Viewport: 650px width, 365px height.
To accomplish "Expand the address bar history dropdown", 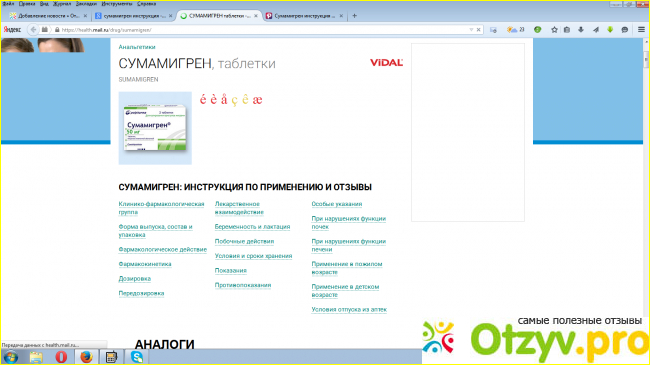I will click(x=471, y=30).
